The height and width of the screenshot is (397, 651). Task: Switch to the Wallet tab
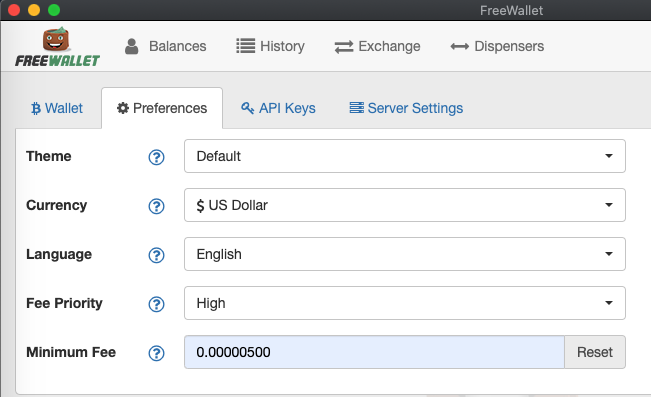(57, 108)
